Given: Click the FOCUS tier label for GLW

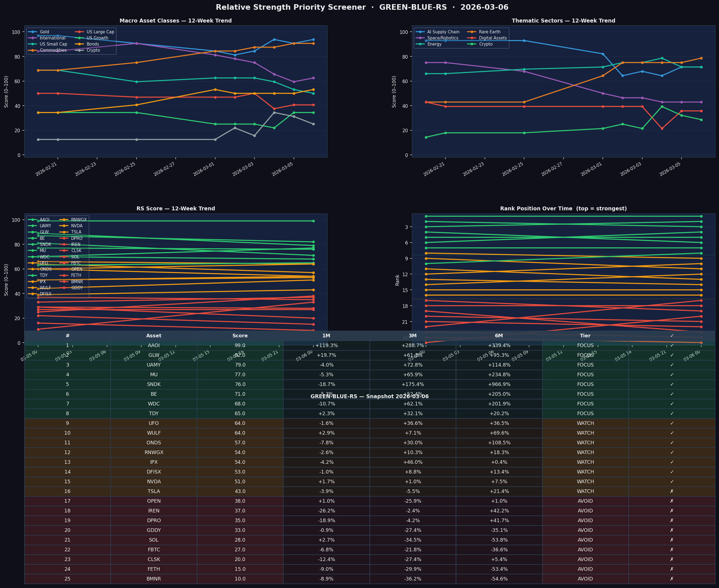Looking at the screenshot, I should click(585, 355).
